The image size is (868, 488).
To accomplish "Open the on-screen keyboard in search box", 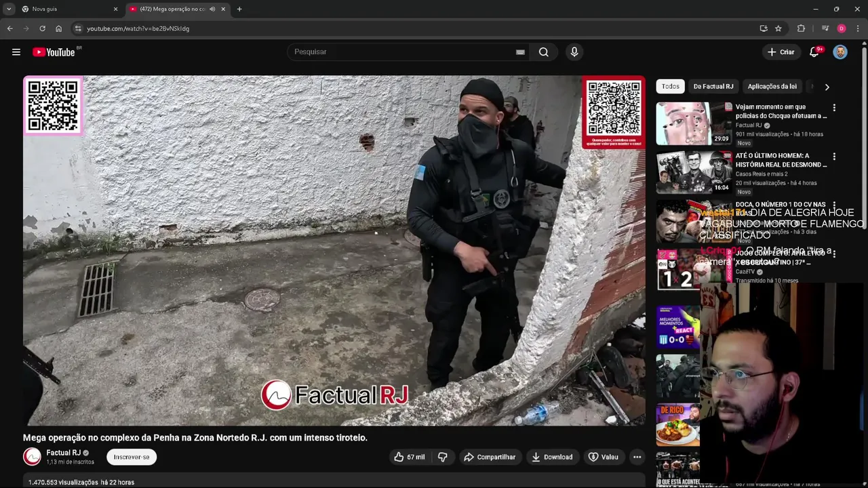I will tap(520, 52).
